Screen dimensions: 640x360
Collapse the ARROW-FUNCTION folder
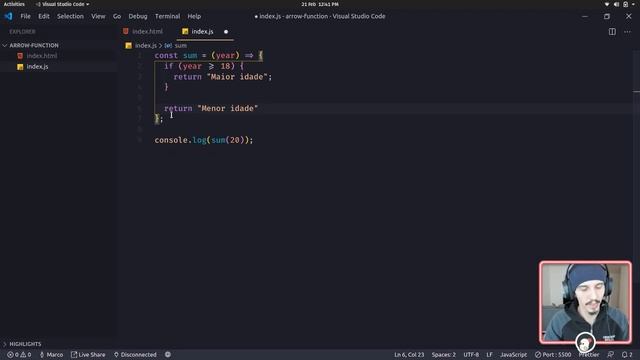coord(34,45)
